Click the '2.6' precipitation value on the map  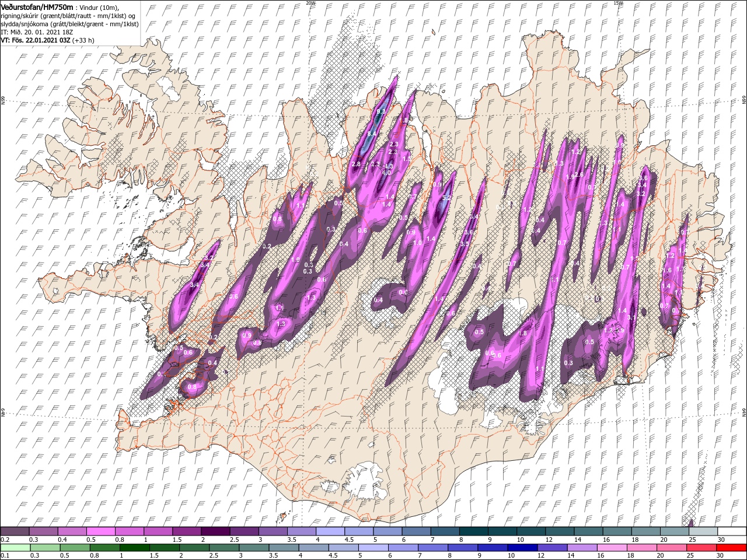tap(580, 174)
